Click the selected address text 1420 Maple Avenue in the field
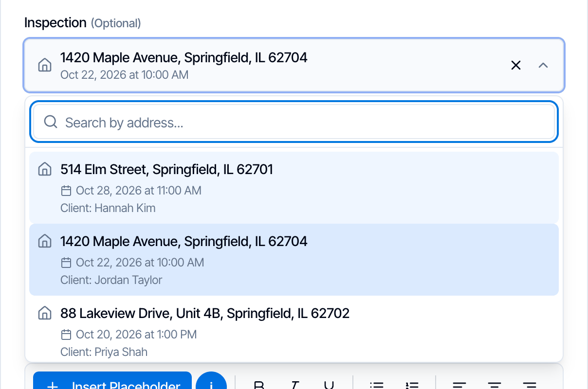 pos(184,57)
